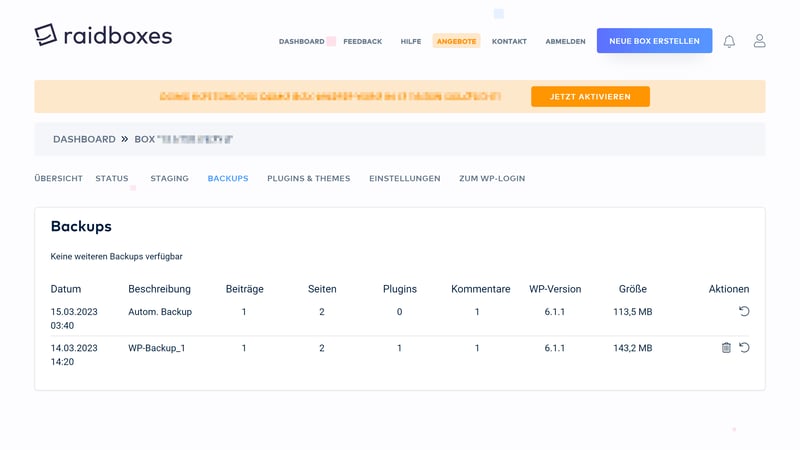Switch to the Status tab
The width and height of the screenshot is (800, 450).
pyautogui.click(x=112, y=179)
